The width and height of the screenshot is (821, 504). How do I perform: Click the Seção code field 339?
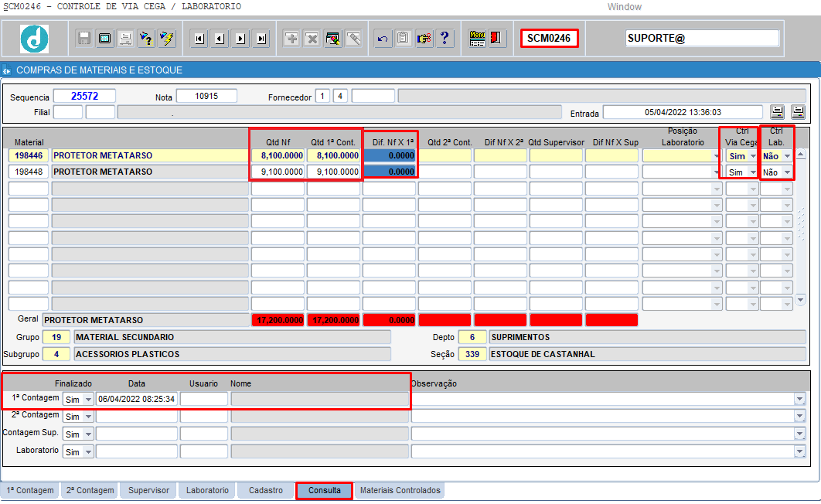coord(472,354)
